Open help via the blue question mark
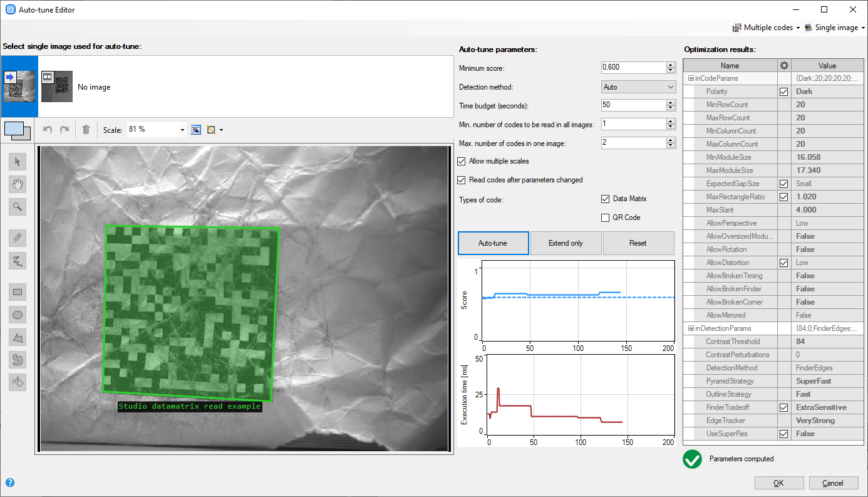The height and width of the screenshot is (497, 868). pos(10,483)
